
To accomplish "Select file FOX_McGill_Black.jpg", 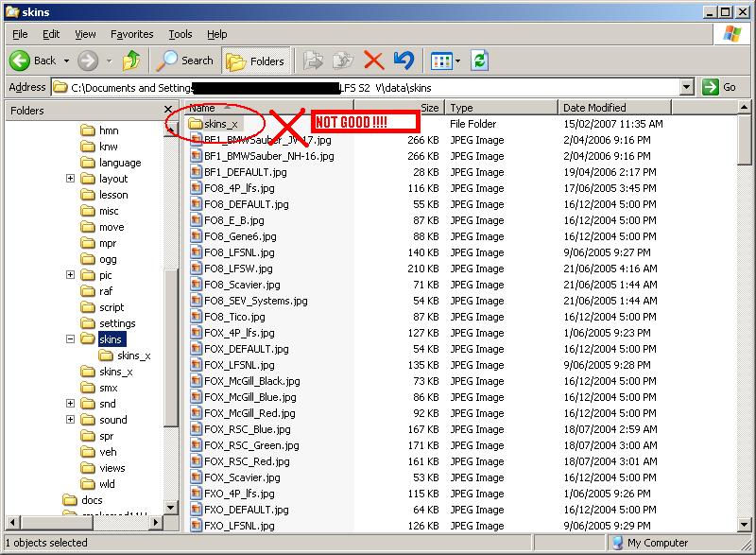I will [x=251, y=381].
